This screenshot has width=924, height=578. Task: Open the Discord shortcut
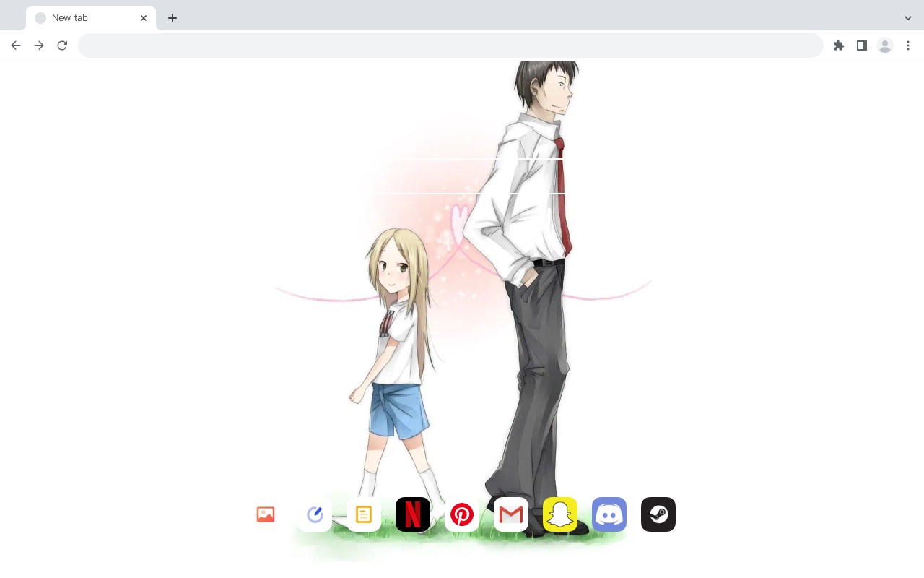point(609,514)
